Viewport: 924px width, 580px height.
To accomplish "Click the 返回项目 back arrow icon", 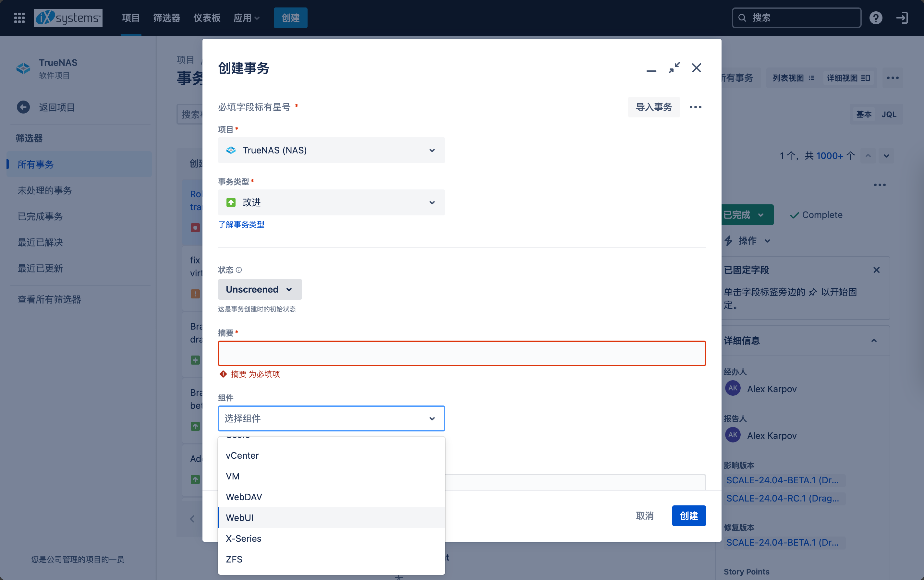I will [x=23, y=107].
